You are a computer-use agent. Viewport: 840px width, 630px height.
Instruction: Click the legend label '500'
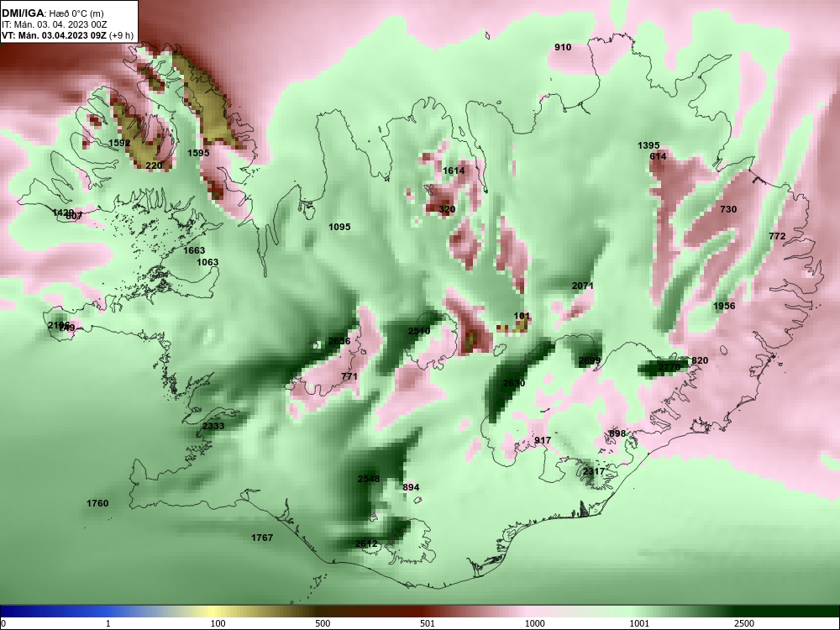pyautogui.click(x=323, y=623)
